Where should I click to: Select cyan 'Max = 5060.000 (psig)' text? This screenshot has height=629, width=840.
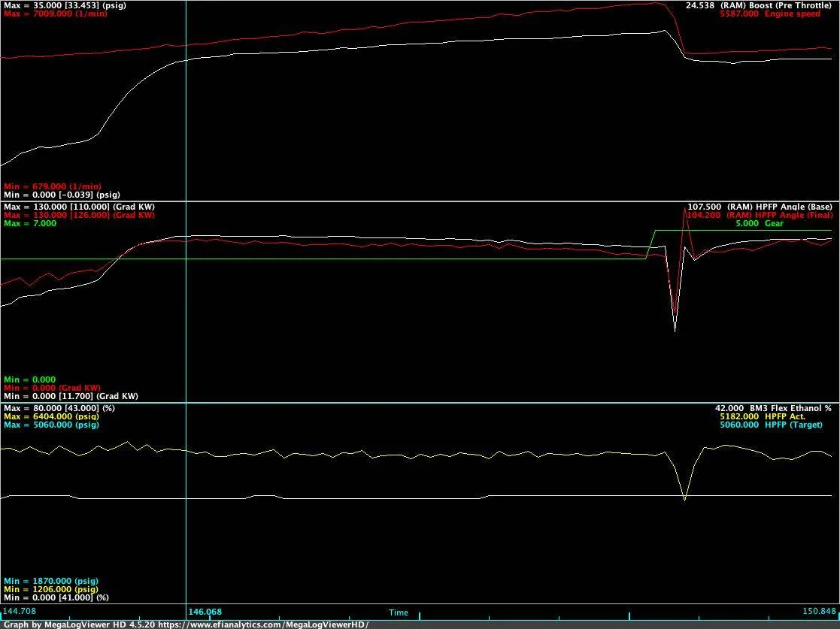[51, 425]
